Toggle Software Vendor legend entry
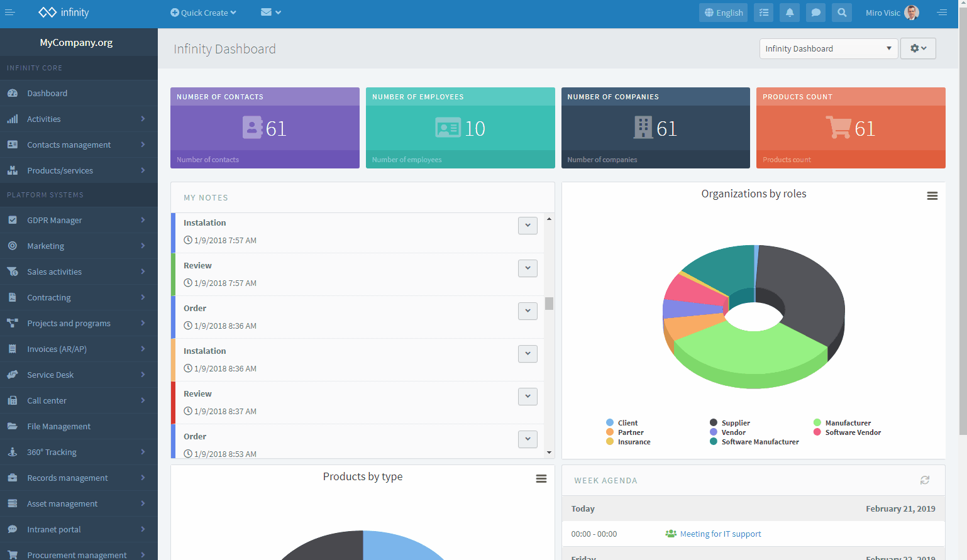The height and width of the screenshot is (560, 967). click(x=847, y=432)
